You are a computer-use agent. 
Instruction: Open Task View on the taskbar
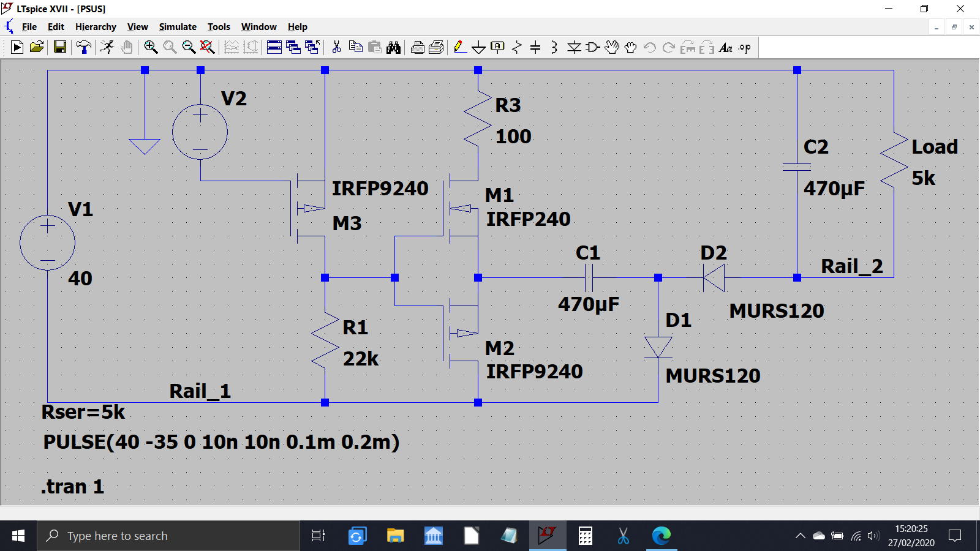(318, 536)
